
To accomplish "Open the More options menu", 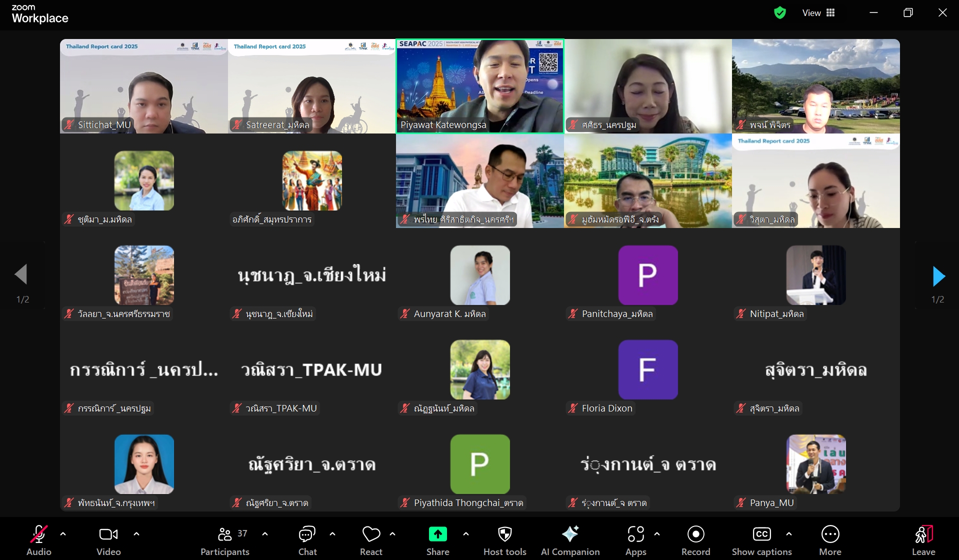I will tap(830, 540).
